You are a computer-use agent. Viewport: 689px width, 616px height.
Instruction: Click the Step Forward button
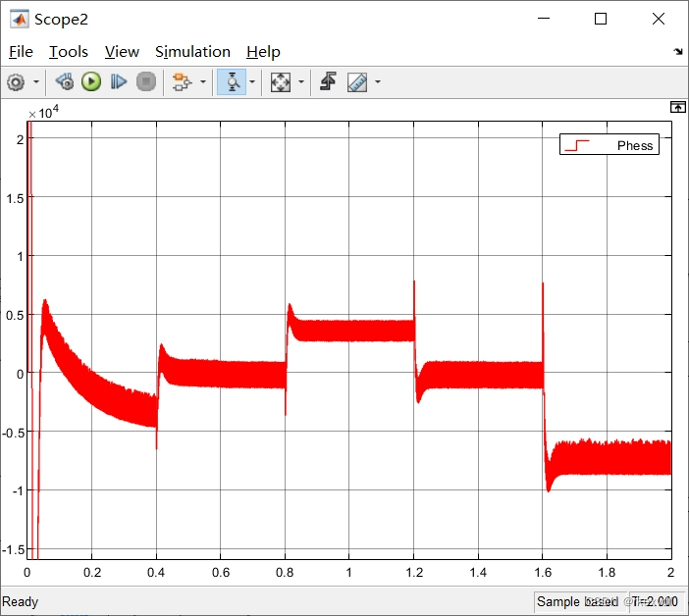(119, 81)
